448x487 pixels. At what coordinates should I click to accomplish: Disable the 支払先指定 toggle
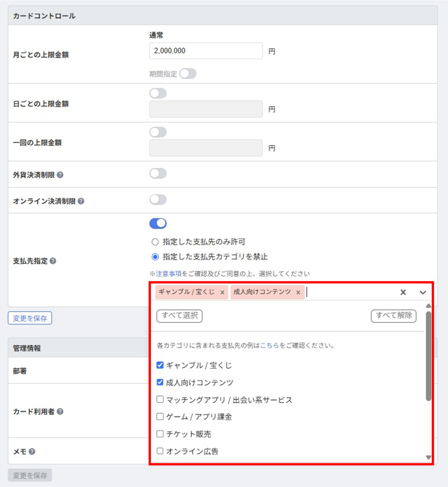click(158, 223)
